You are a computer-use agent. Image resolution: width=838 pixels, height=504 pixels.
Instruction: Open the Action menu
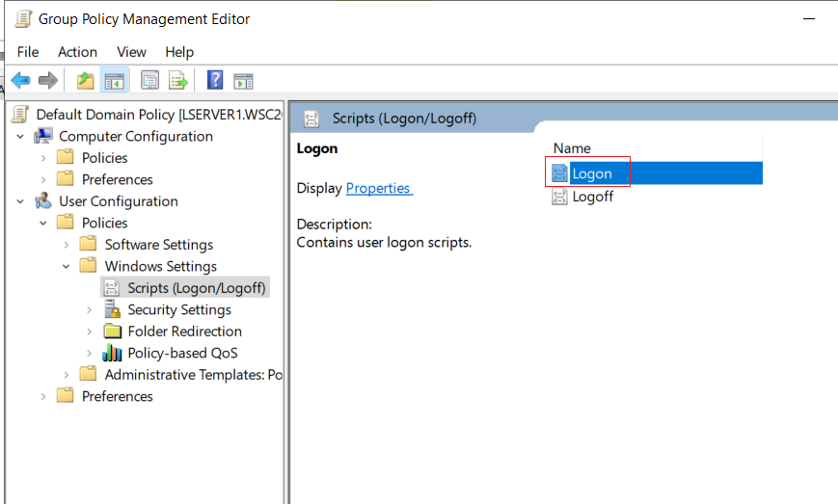(77, 52)
